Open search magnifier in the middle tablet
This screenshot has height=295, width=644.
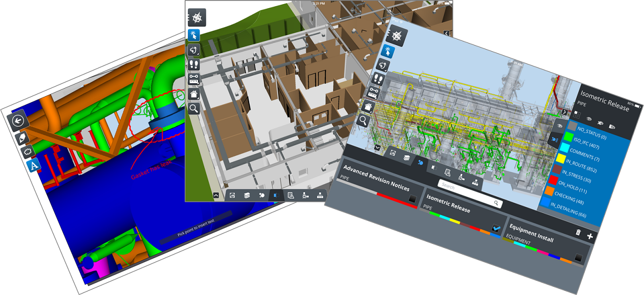[194, 108]
